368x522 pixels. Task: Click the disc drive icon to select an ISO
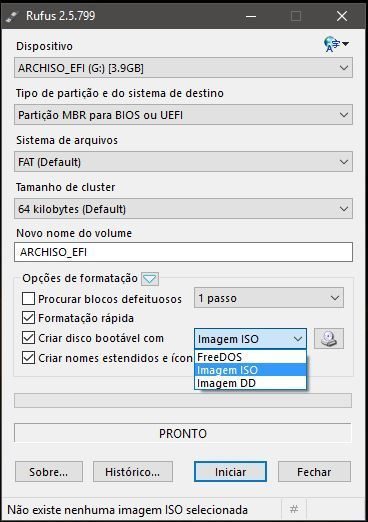[x=329, y=339]
